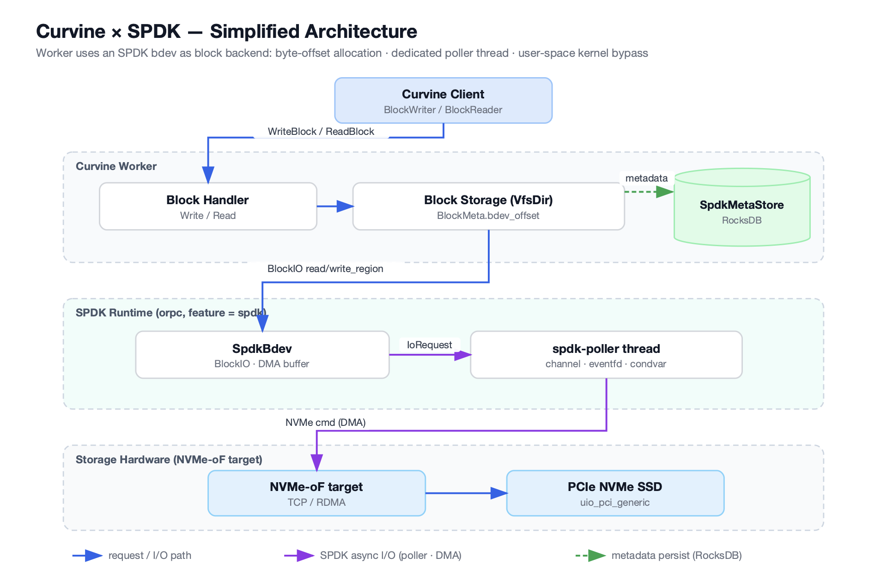This screenshot has width=887, height=588.
Task: Click the "Storage Hardware (NVMe-oF target)" group label
Action: tap(169, 460)
